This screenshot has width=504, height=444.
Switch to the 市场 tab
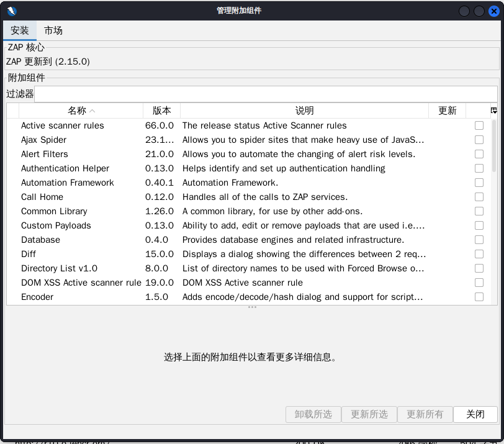[x=53, y=30]
